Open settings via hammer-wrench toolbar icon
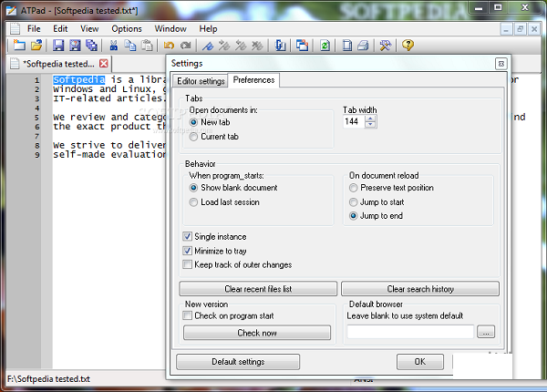This screenshot has height=392, width=547. click(x=386, y=45)
